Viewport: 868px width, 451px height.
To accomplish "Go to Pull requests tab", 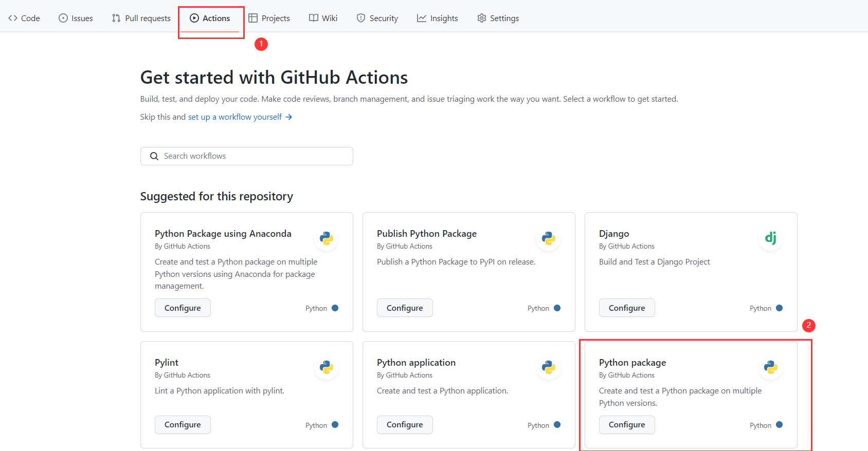I will click(141, 18).
